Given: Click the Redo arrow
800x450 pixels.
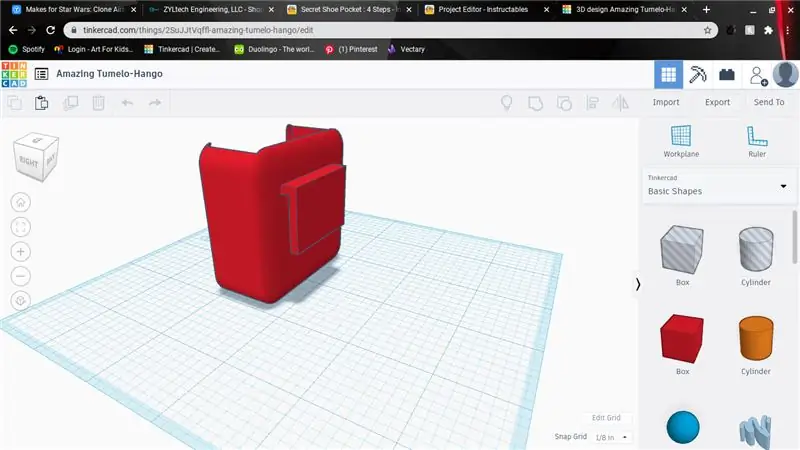Looking at the screenshot, I should [x=155, y=103].
